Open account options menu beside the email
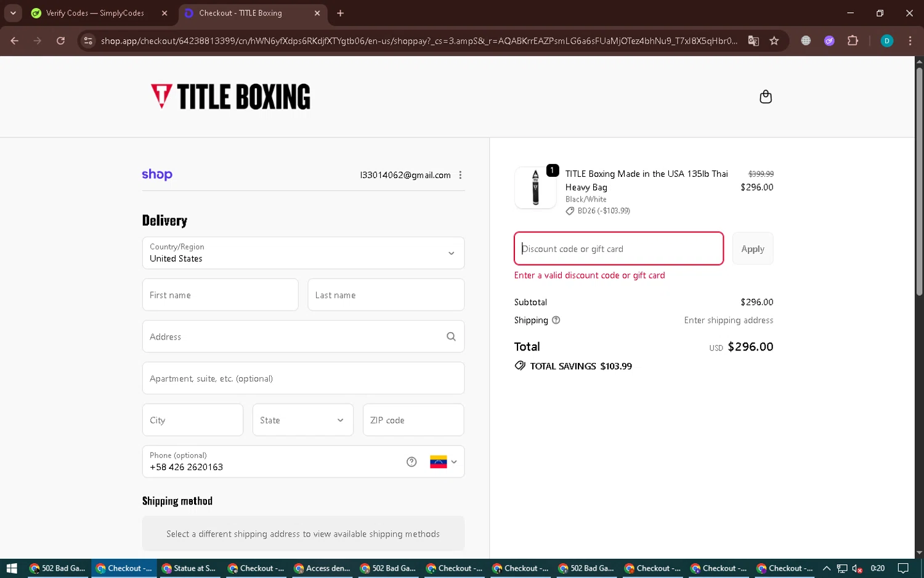Screen dimensions: 924x578 coord(460,175)
